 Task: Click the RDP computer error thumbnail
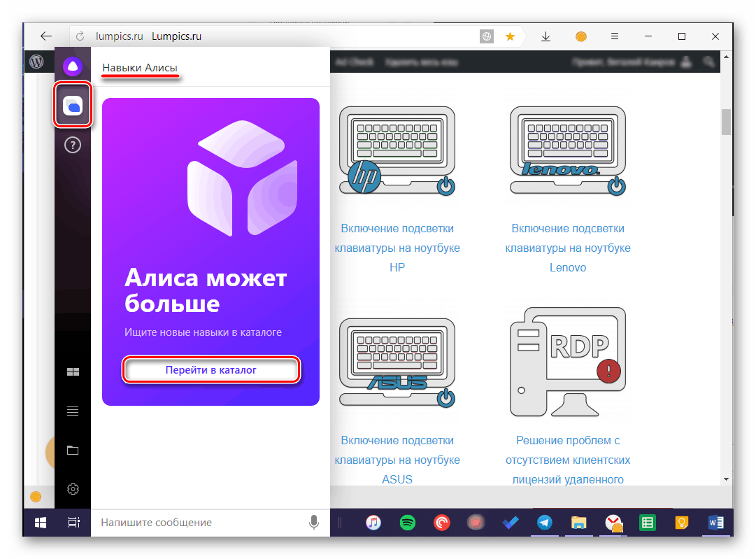tap(568, 362)
